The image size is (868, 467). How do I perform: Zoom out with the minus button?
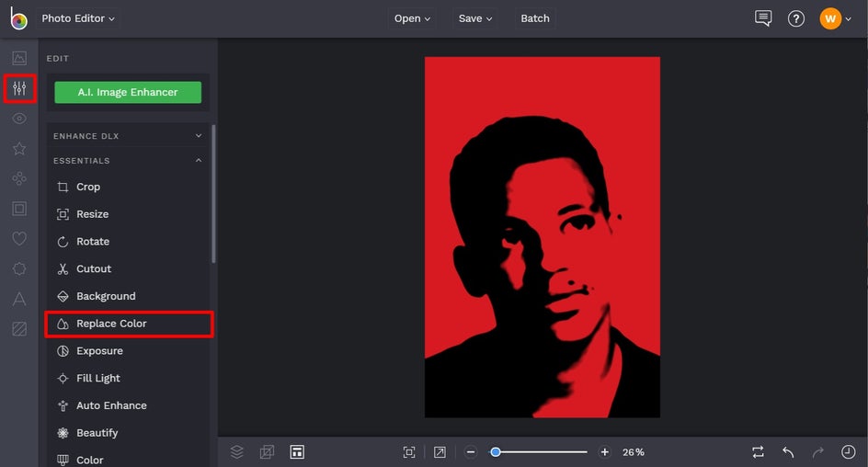471,452
